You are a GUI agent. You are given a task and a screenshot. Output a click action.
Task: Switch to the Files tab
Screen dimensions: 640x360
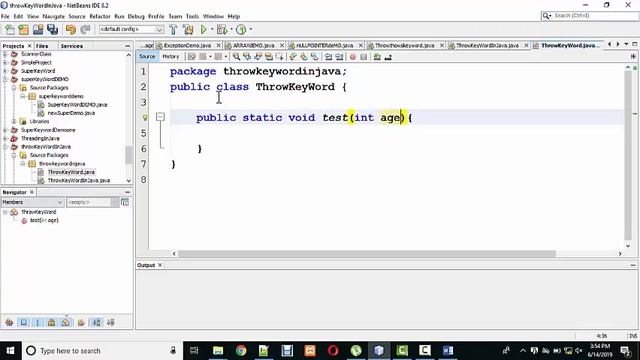pos(42,46)
